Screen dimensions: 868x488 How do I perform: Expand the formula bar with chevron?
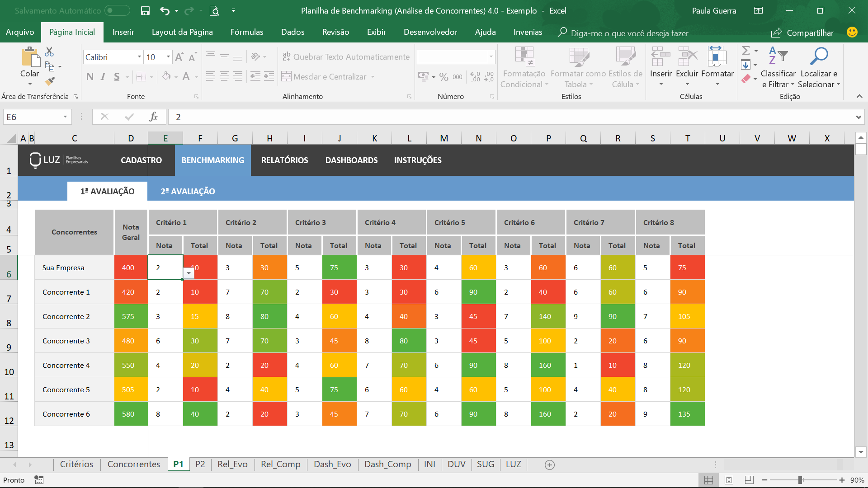[858, 117]
